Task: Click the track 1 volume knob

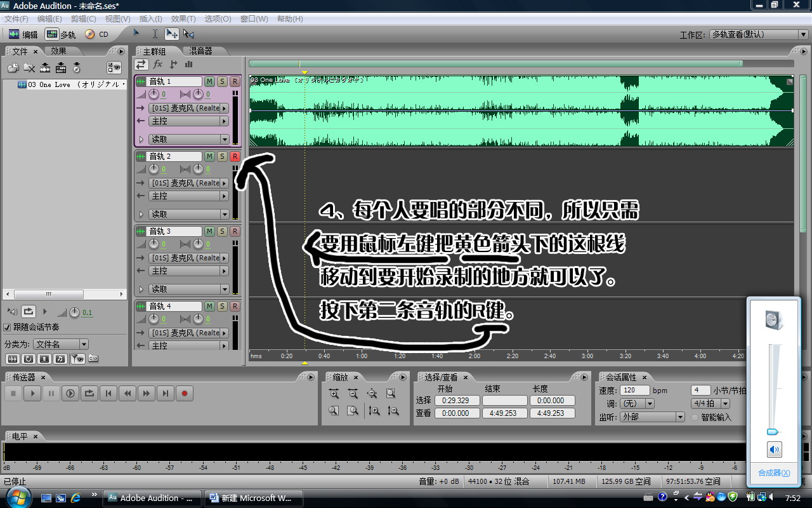Action: [x=154, y=95]
